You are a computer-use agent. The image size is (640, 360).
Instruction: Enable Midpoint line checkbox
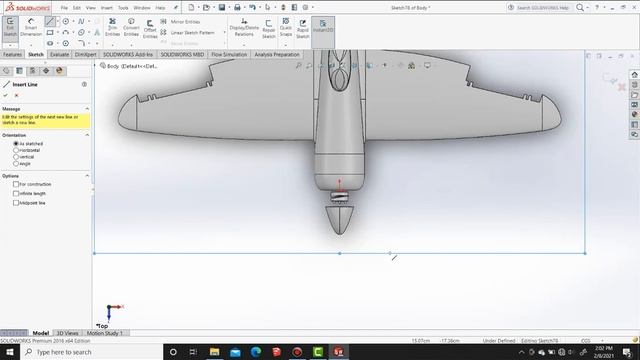click(16, 203)
